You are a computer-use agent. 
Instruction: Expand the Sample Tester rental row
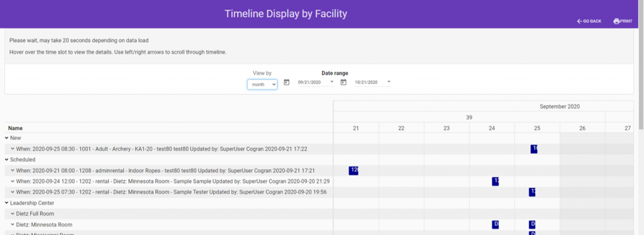(x=13, y=192)
